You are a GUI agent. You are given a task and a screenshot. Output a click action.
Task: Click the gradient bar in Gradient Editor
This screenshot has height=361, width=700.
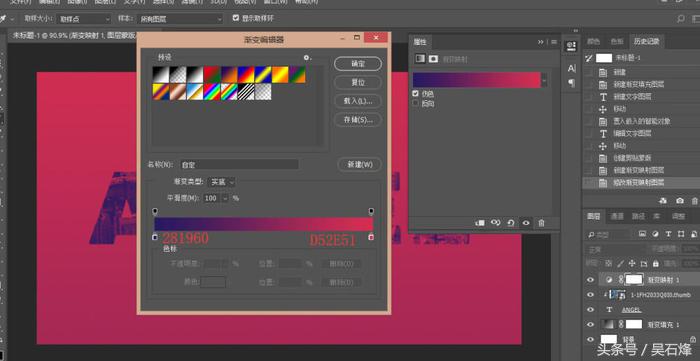coord(263,224)
